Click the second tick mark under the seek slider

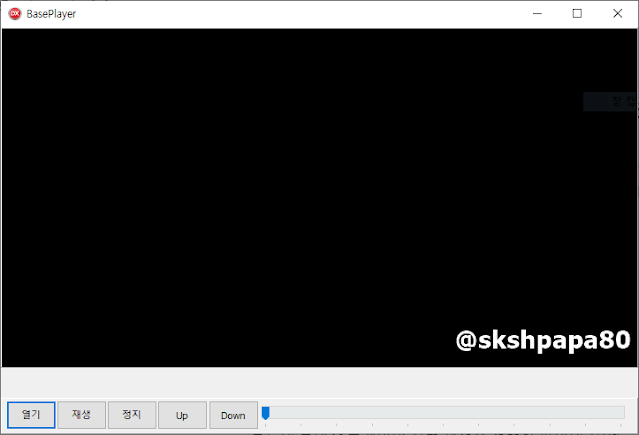click(x=301, y=425)
